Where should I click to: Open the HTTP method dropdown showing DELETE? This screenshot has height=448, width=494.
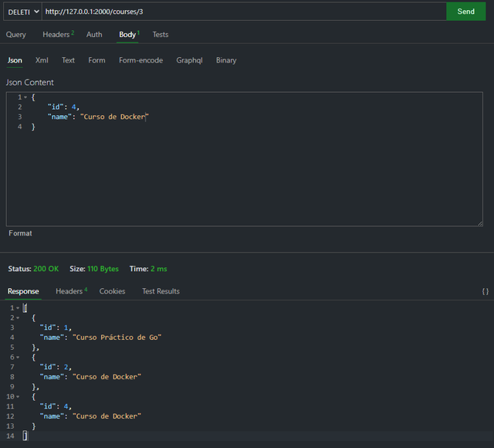pos(22,12)
